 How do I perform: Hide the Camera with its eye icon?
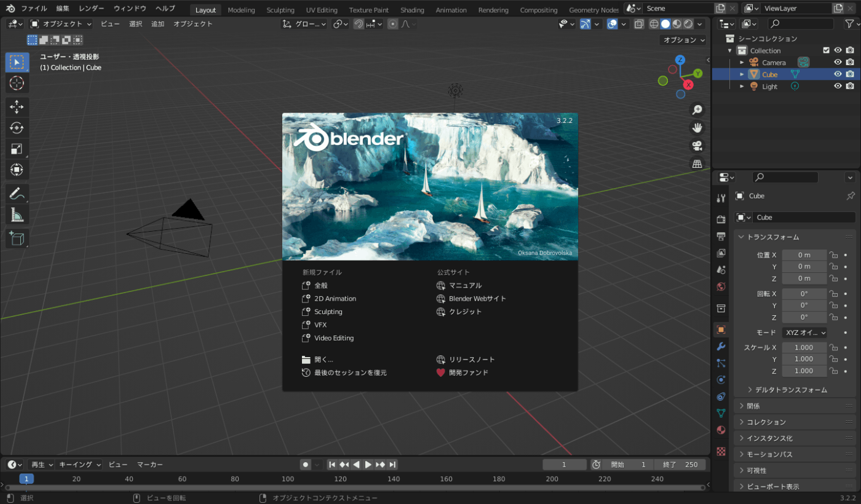[x=838, y=62]
